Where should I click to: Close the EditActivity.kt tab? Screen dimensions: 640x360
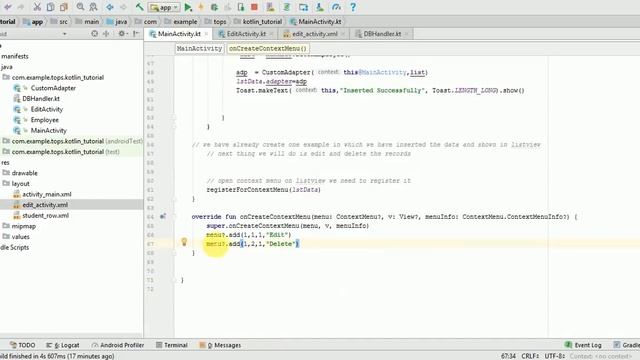pos(272,34)
